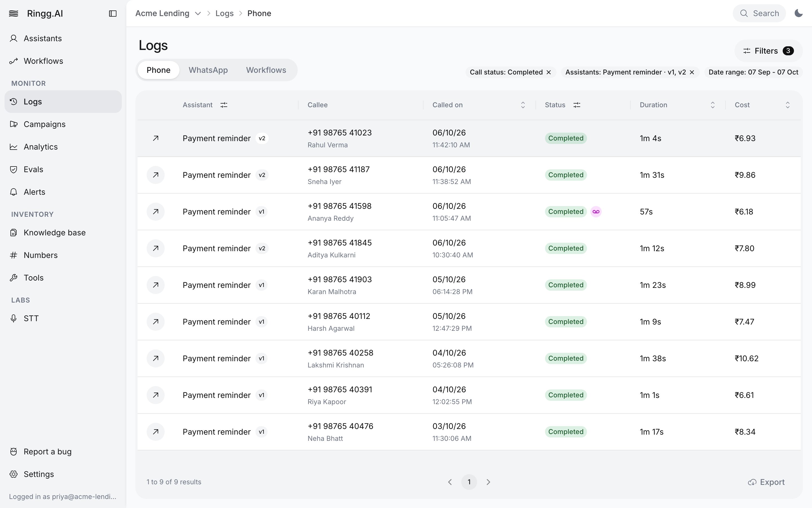The image size is (812, 508).
Task: Open details for Sneha Iyer call
Action: coord(156,175)
